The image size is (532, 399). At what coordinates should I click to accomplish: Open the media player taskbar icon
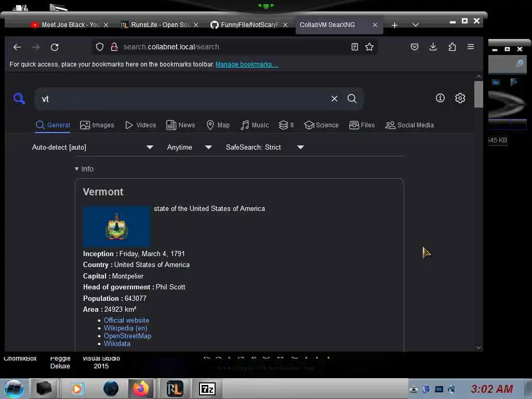(77, 389)
